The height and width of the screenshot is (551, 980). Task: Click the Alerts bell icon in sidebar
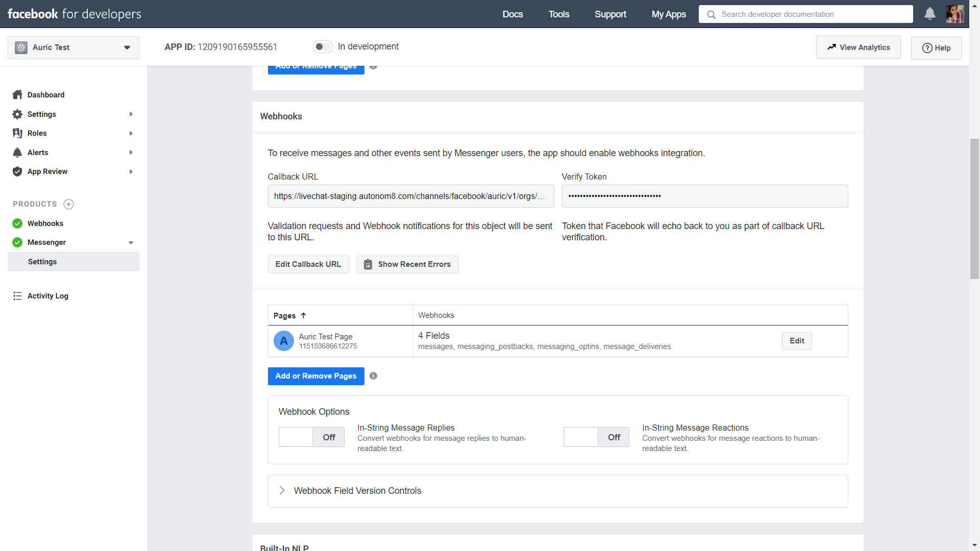[17, 153]
